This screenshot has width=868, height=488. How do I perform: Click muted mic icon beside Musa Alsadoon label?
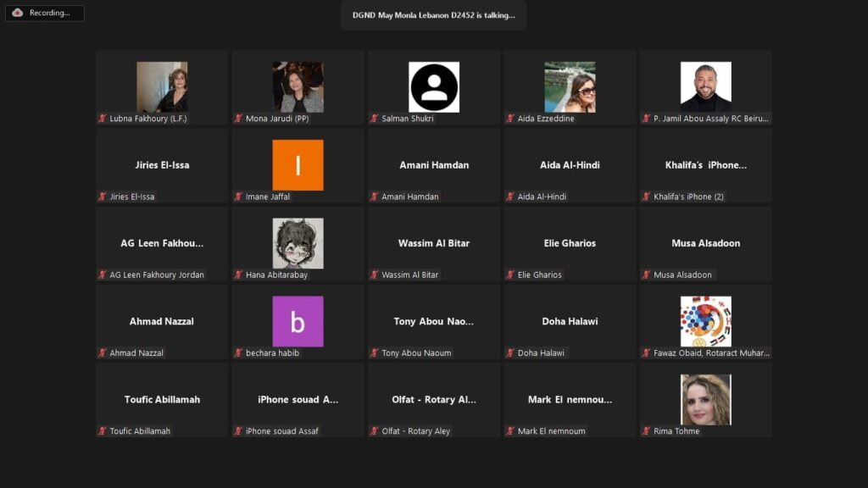pos(646,274)
